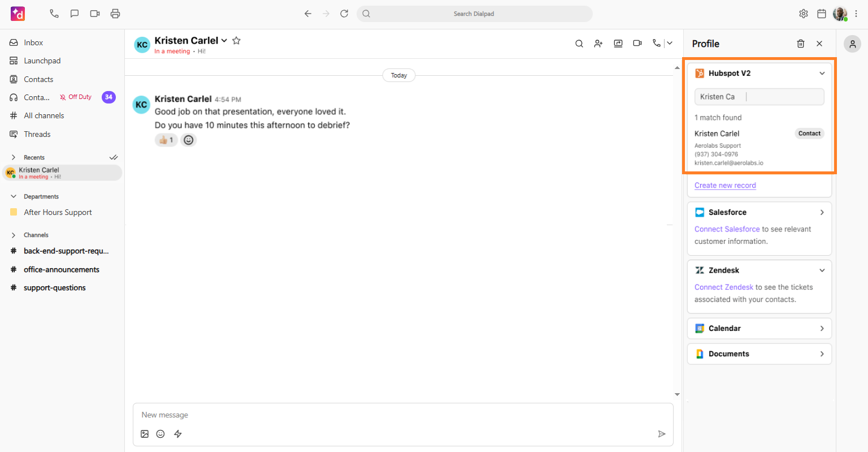868x452 pixels.
Task: Click Create new record link
Action: coord(725,186)
